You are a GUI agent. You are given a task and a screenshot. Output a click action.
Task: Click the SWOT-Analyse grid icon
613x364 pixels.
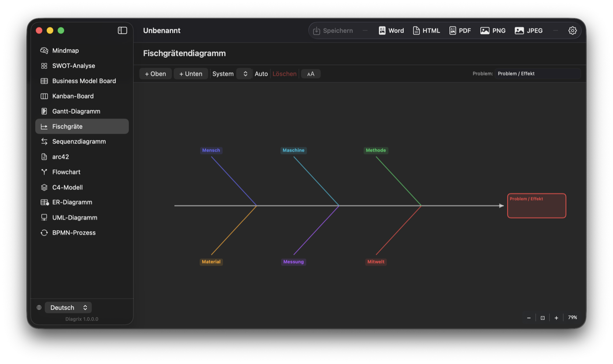click(44, 66)
